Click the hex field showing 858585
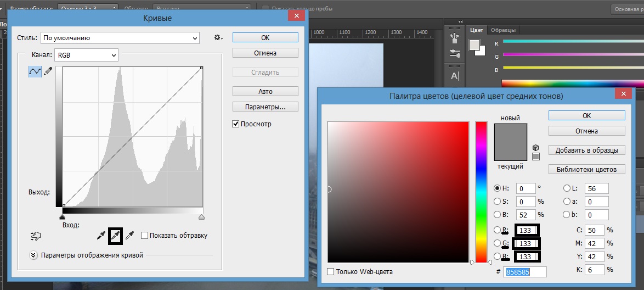The image size is (644, 290). coord(526,272)
